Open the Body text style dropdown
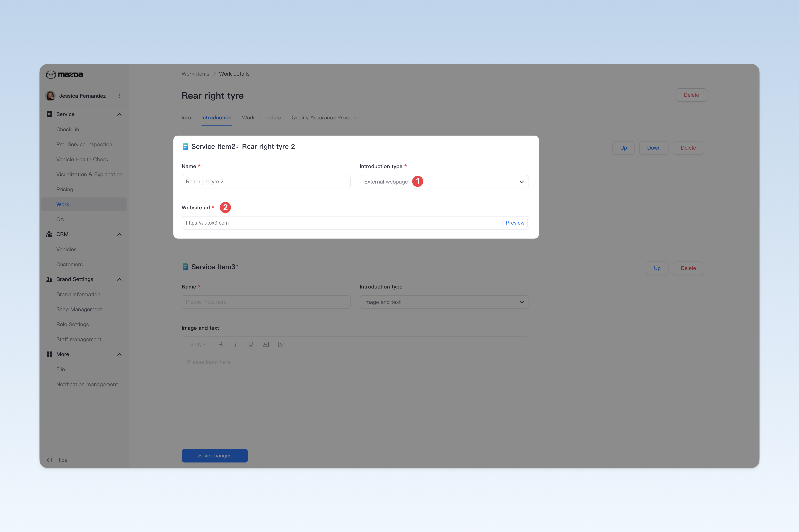 [198, 344]
